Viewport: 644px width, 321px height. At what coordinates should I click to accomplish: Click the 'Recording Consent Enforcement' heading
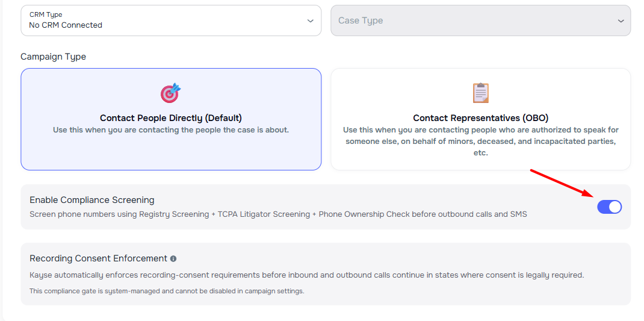98,258
